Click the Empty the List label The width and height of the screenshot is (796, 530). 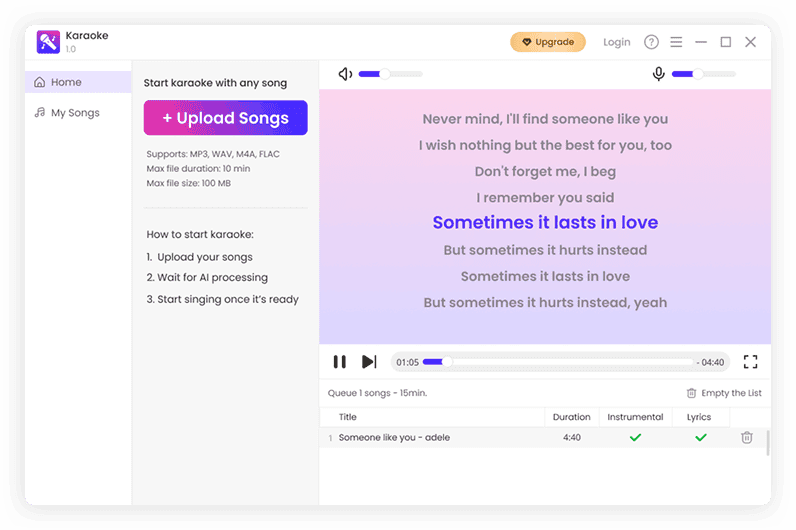(731, 393)
